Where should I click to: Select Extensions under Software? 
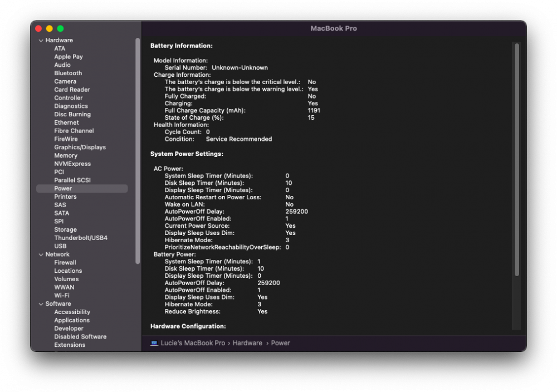coord(70,345)
